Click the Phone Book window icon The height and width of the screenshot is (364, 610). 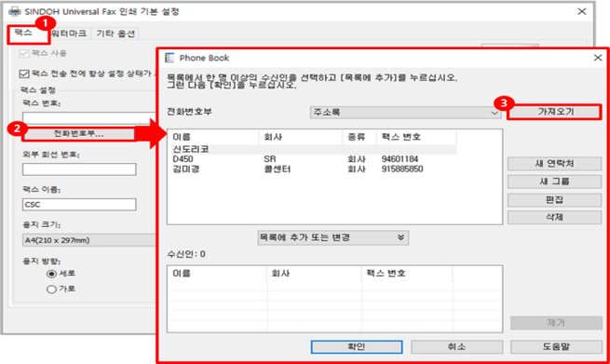pyautogui.click(x=170, y=58)
